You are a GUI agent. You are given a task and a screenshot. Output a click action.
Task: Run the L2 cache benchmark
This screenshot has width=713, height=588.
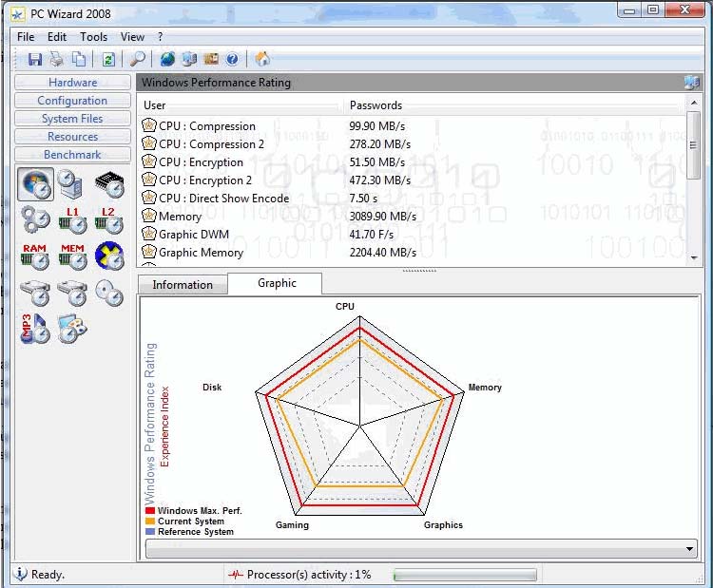pyautogui.click(x=108, y=219)
